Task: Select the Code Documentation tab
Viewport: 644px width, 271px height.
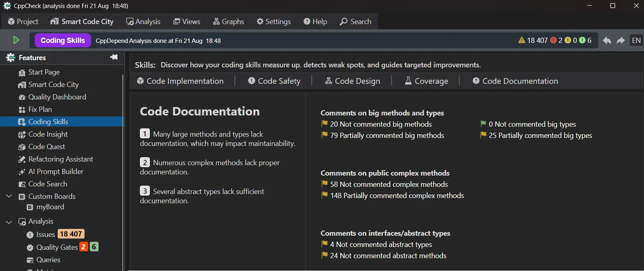Action: point(515,81)
